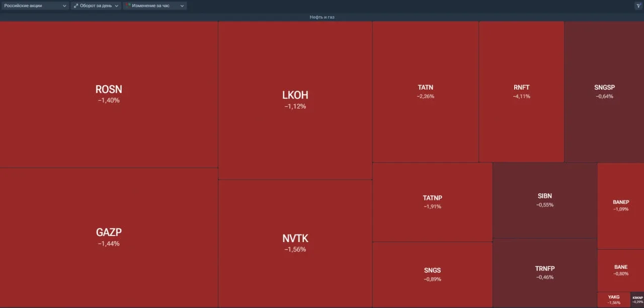
Task: Click the Нефть и газ sector header
Action: click(322, 17)
